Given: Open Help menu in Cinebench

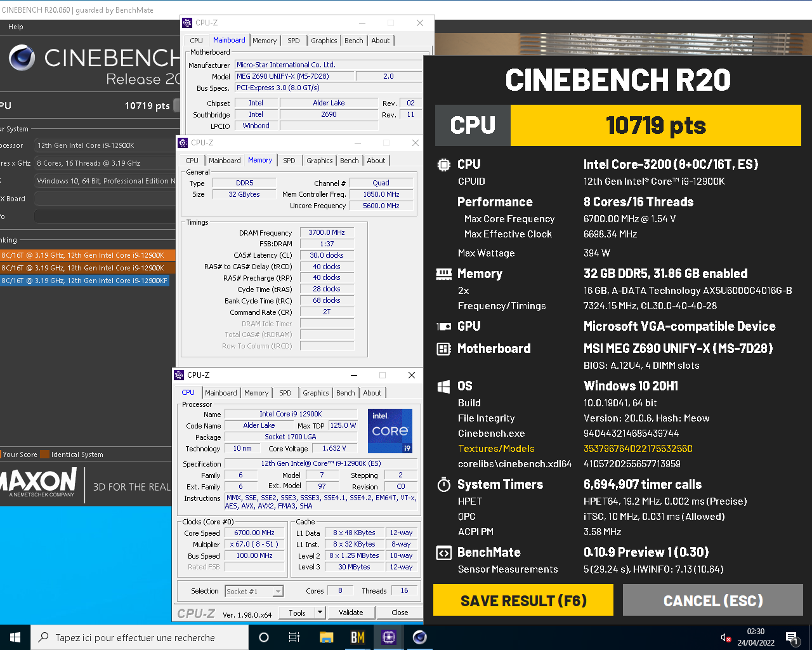Looking at the screenshot, I should pos(16,27).
